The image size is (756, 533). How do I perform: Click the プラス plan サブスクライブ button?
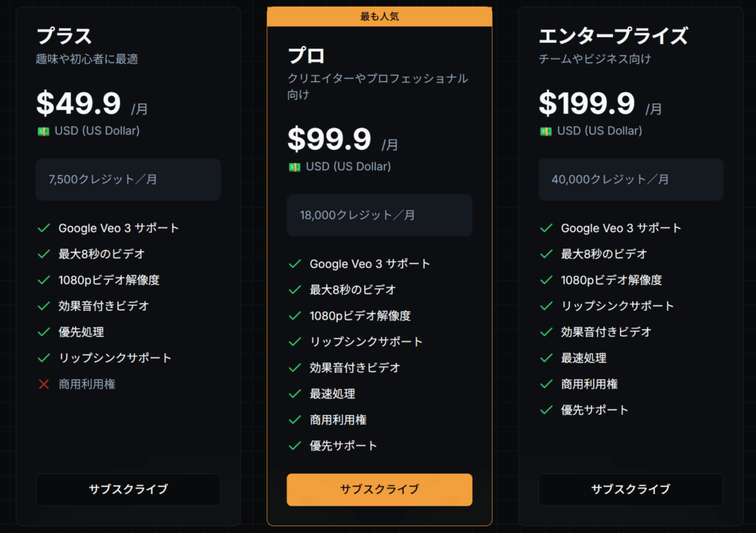point(128,489)
